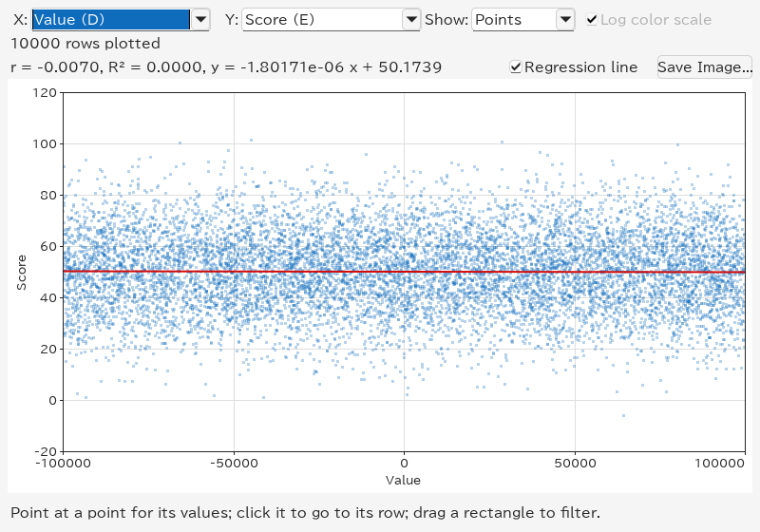This screenshot has height=532, width=760.
Task: Click the Points show mode field
Action: 514,20
